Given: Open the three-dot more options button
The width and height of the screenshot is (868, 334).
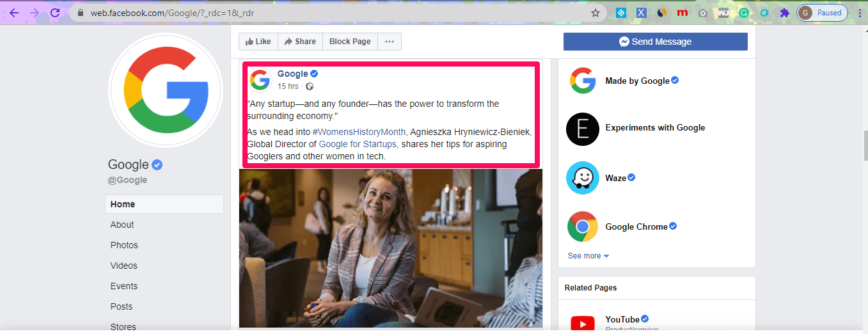Looking at the screenshot, I should (389, 42).
